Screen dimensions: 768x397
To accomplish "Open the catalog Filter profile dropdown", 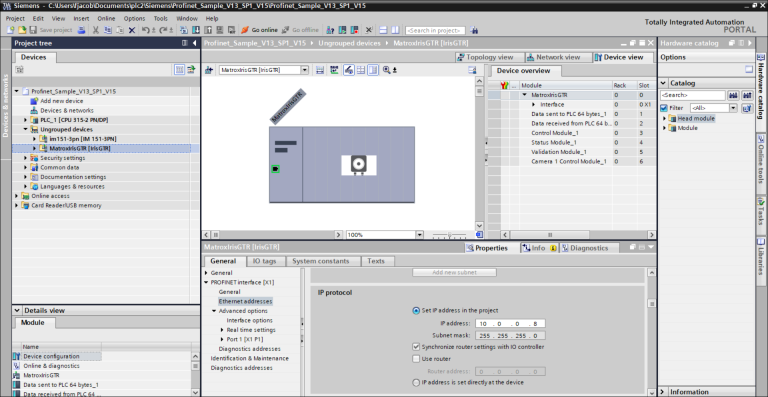I will pyautogui.click(x=733, y=108).
